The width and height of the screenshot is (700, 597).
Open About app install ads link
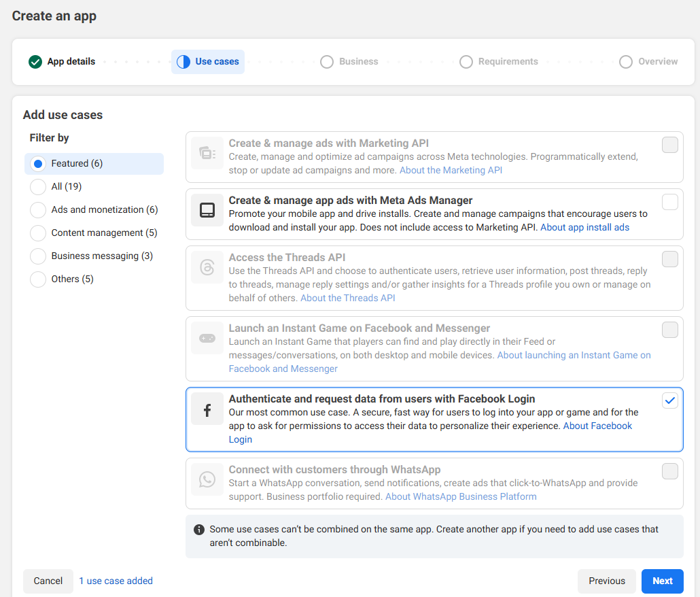[585, 227]
